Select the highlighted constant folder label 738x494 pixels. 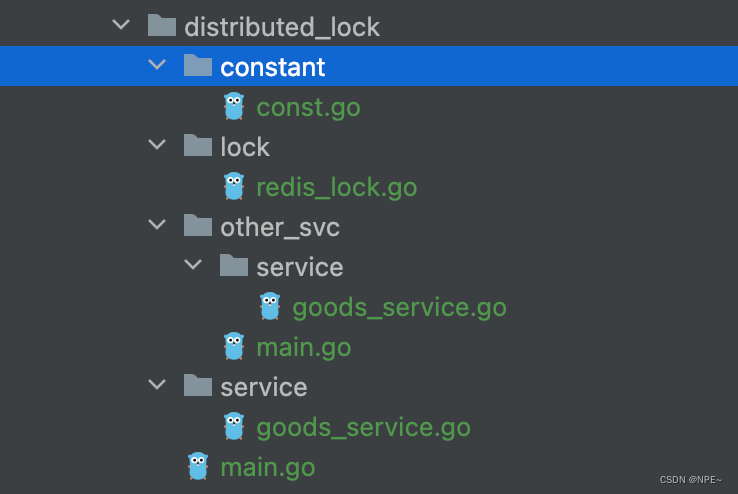click(273, 67)
